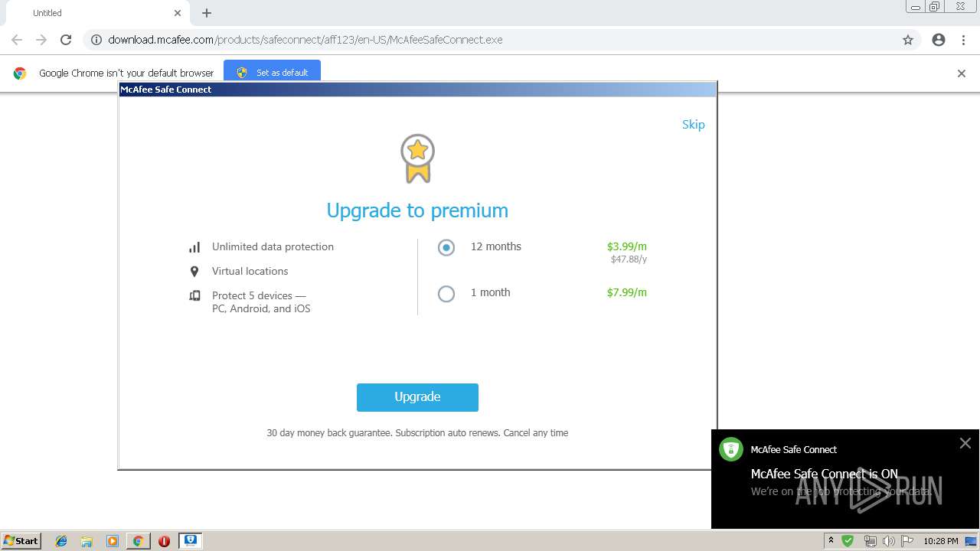Go forward to next page
980x551 pixels.
(41, 40)
